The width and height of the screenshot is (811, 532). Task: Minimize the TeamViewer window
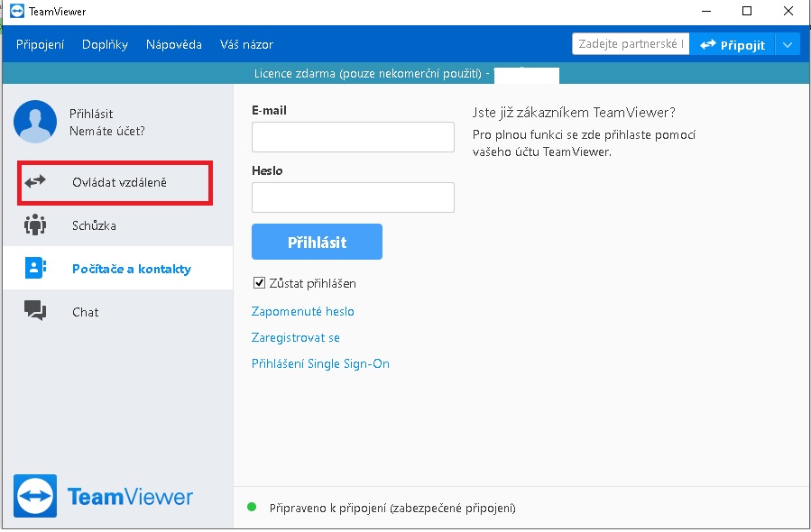tap(706, 11)
